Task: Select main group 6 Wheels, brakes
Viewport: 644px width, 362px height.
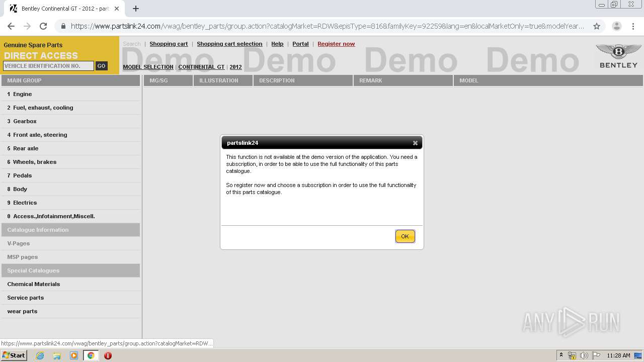Action: point(70,162)
